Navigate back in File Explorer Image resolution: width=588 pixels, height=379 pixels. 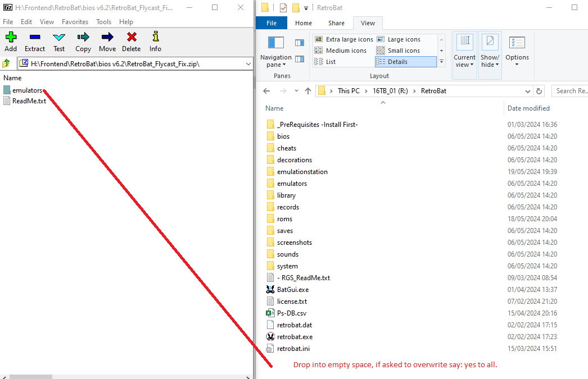[266, 91]
